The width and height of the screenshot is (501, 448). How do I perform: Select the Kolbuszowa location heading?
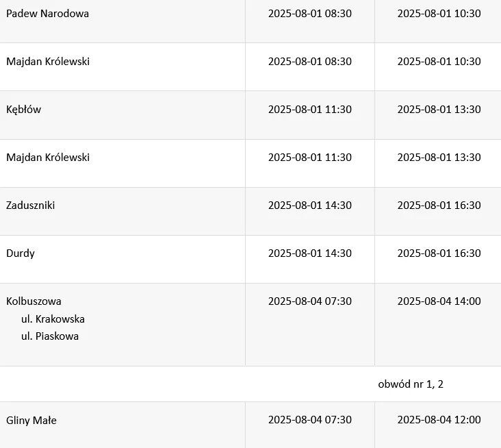[34, 301]
